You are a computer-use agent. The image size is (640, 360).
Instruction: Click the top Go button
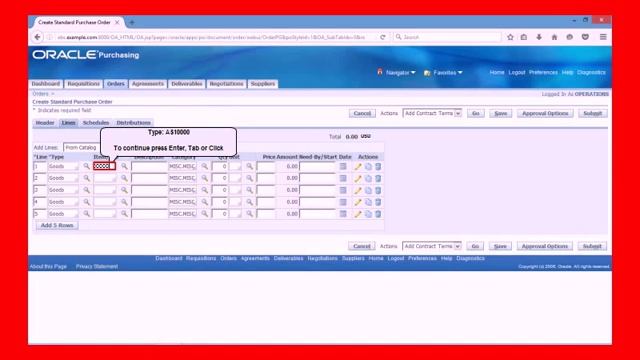[x=476, y=113]
